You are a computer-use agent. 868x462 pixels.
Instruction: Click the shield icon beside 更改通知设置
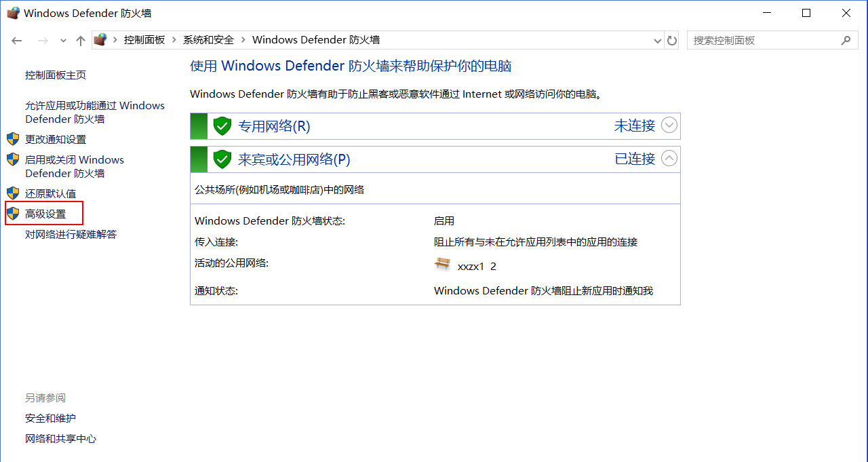click(13, 139)
